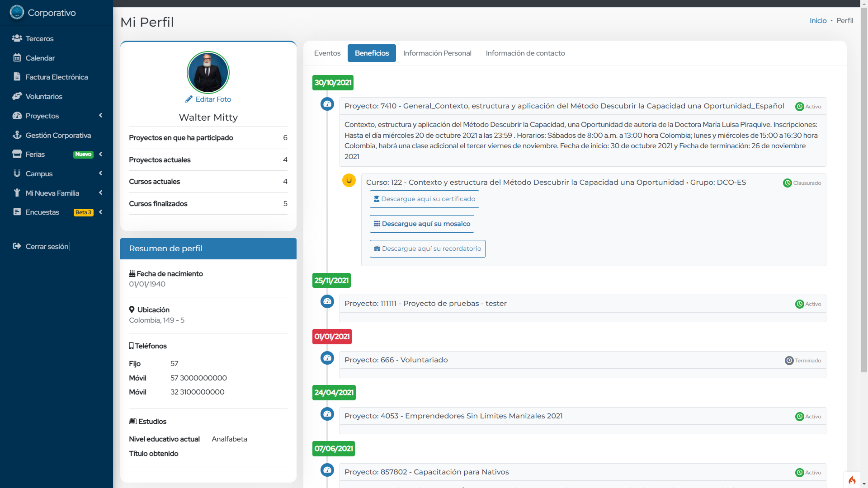Open Voluntarios hand-heart icon

17,96
